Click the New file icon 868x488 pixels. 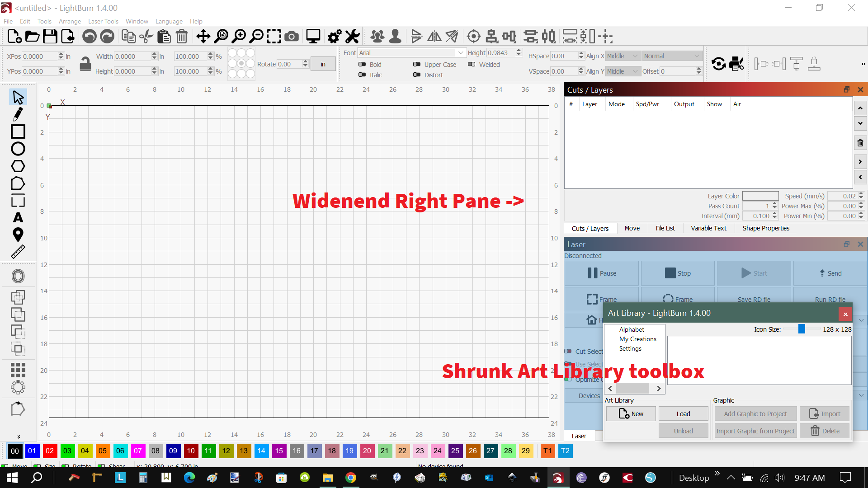tap(14, 37)
